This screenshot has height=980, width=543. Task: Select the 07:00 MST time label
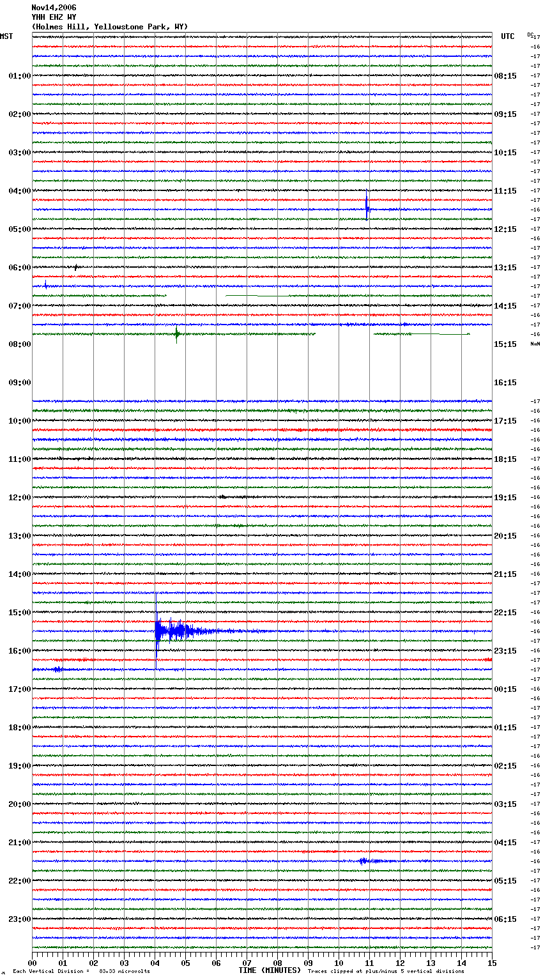pyautogui.click(x=20, y=306)
